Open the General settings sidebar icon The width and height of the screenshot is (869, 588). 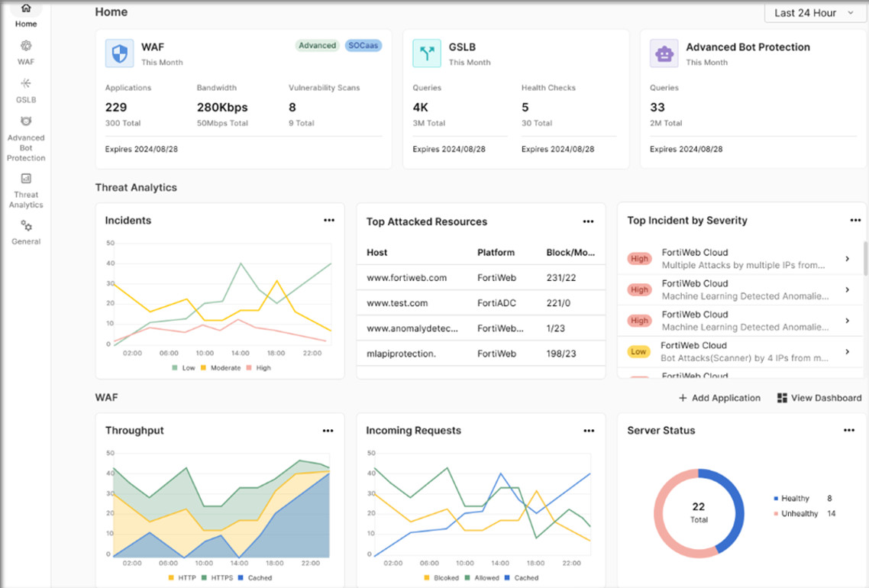coord(26,225)
